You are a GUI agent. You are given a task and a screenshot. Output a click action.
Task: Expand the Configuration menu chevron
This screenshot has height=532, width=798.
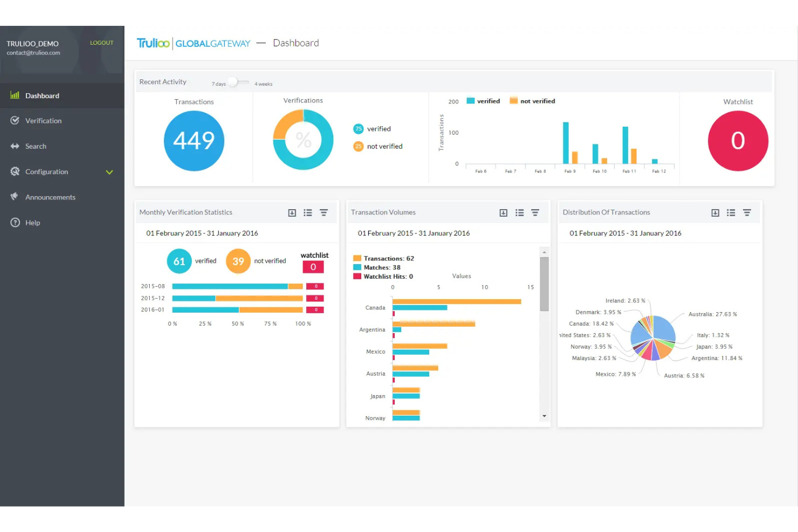[109, 172]
